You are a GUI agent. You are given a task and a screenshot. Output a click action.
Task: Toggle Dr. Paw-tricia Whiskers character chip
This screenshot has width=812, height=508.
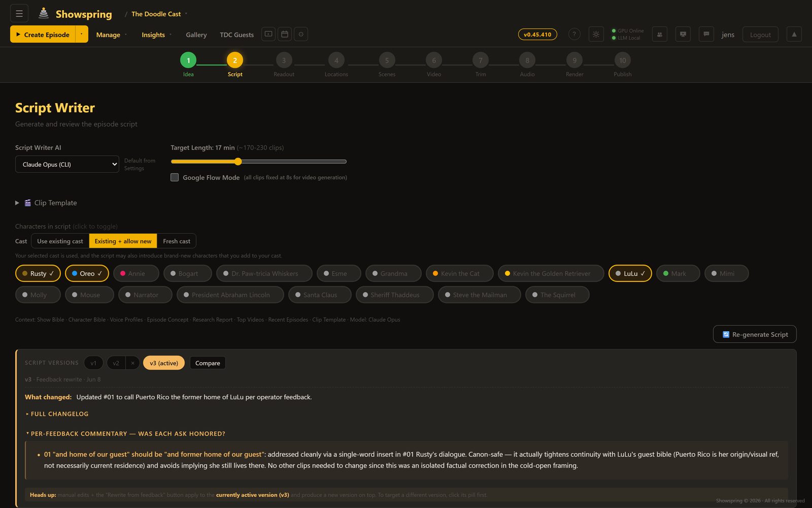pyautogui.click(x=264, y=273)
